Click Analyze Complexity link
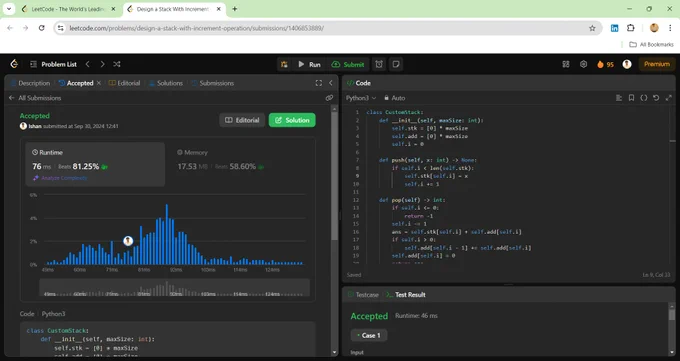The height and width of the screenshot is (361, 680). (60, 178)
